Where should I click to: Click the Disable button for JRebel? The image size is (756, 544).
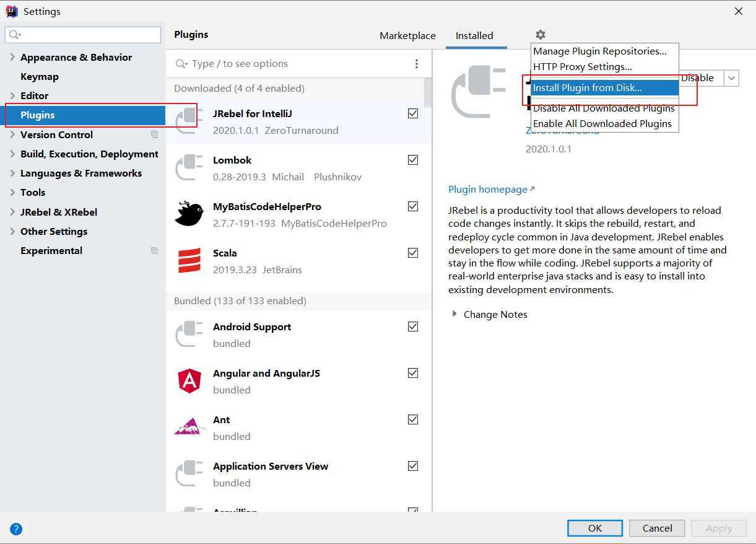click(x=701, y=78)
